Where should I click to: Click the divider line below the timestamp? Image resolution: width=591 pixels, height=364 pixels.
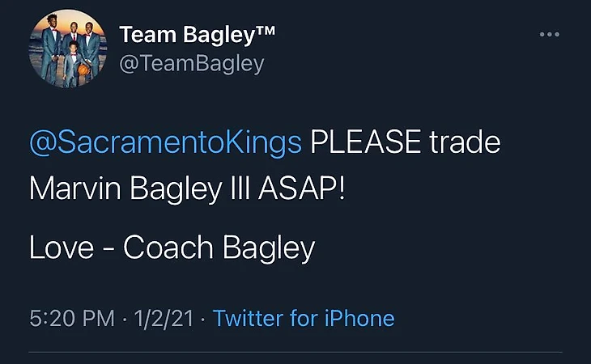point(295,352)
